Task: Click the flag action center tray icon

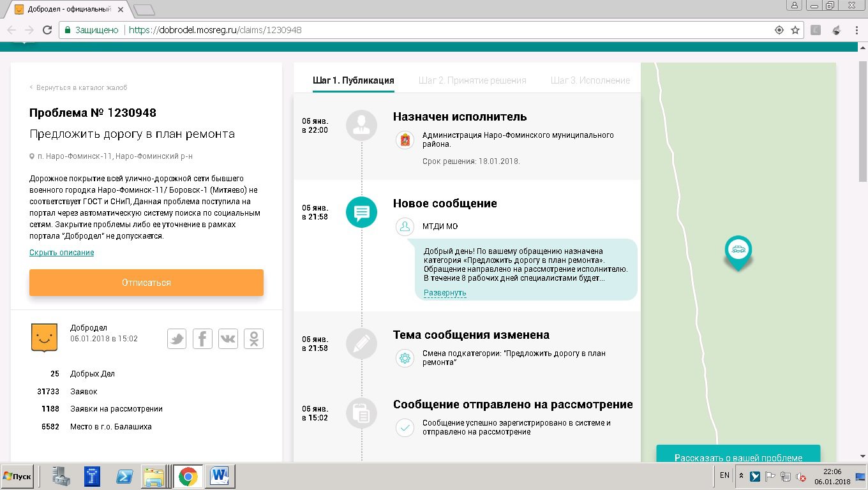Action: pyautogui.click(x=770, y=476)
